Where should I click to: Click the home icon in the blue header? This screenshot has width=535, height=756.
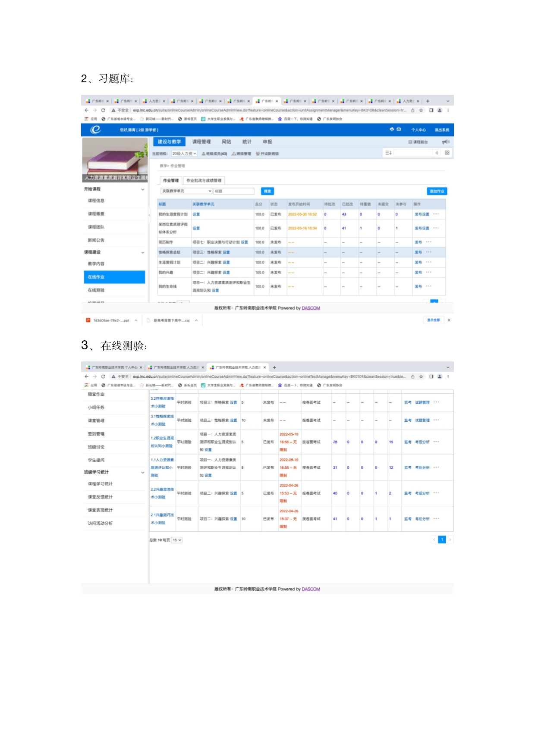392,129
